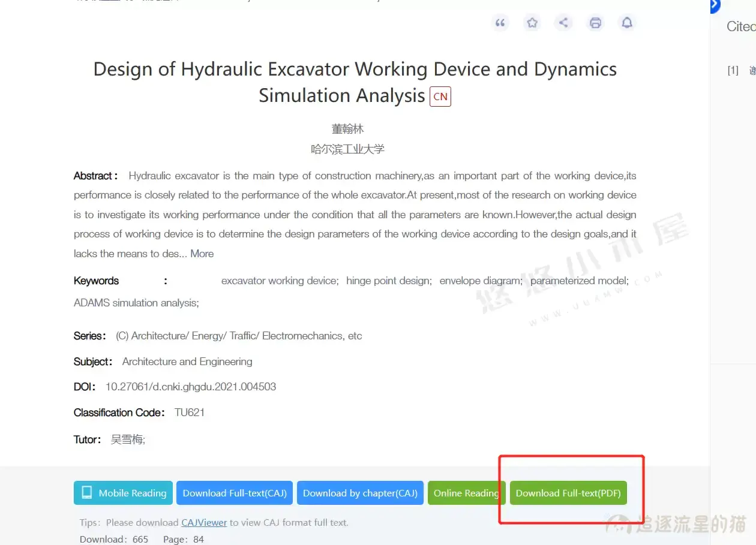Collapse the right sidebar with blue arrow
Viewport: 756px width, 545px height.
(714, 6)
